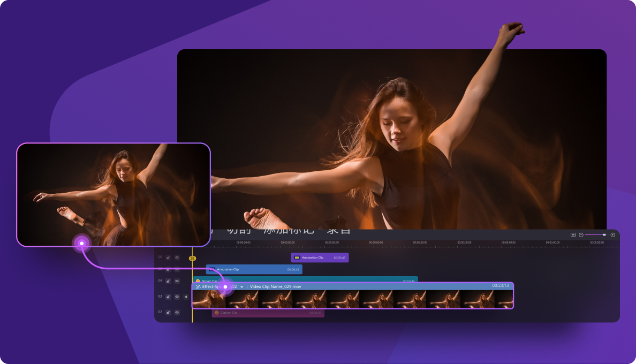Click the timeline zoom out minus icon
The height and width of the screenshot is (364, 636).
click(x=581, y=235)
